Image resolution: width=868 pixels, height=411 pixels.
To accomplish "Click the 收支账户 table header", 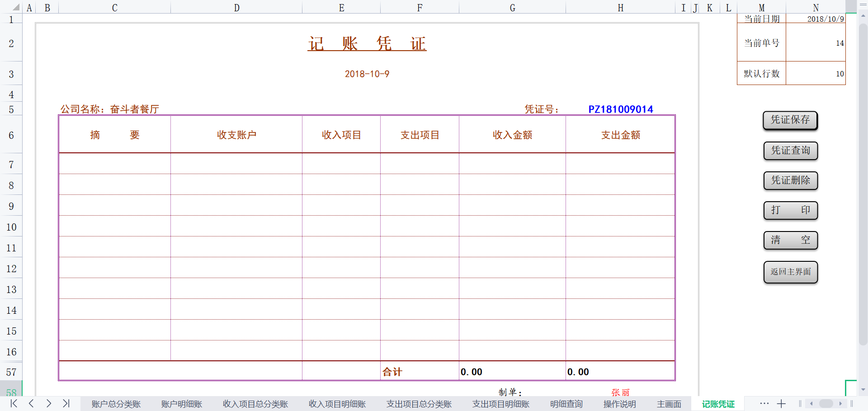I will pyautogui.click(x=236, y=135).
